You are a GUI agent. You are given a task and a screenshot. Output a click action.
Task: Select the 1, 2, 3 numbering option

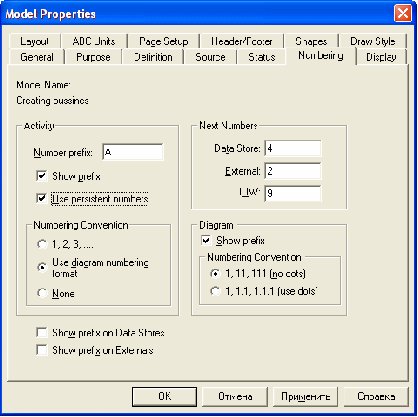[x=42, y=244]
